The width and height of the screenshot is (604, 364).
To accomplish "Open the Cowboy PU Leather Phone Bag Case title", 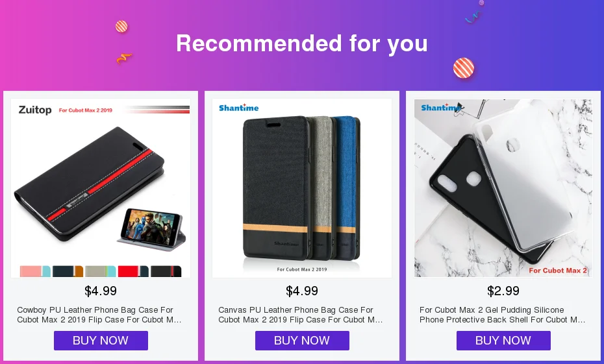I will click(99, 315).
